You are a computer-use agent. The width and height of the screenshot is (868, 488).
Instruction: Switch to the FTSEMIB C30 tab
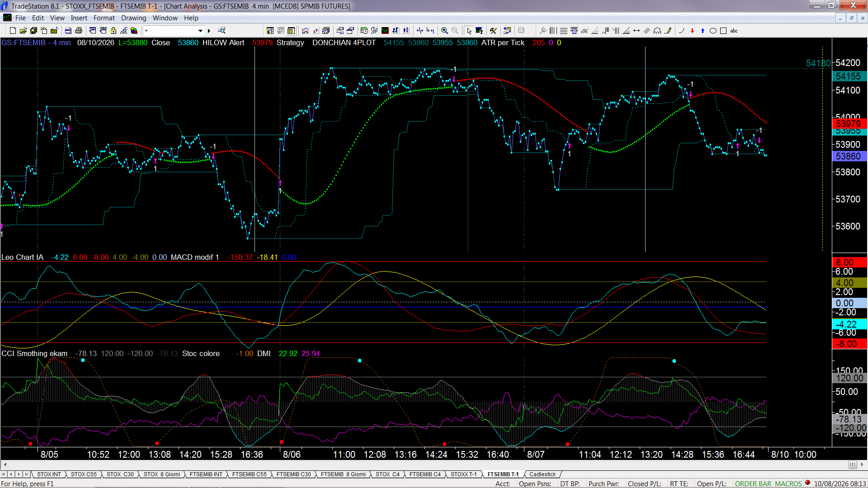coord(294,474)
